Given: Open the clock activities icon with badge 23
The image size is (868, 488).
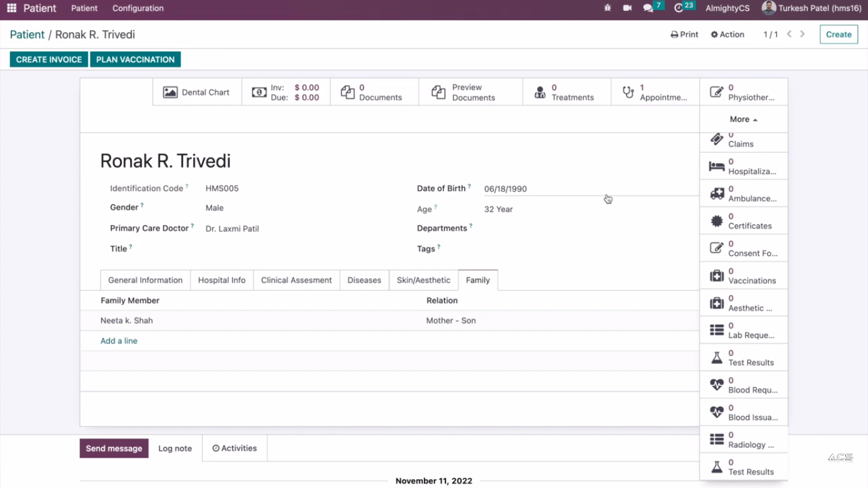Looking at the screenshot, I should click(x=679, y=8).
